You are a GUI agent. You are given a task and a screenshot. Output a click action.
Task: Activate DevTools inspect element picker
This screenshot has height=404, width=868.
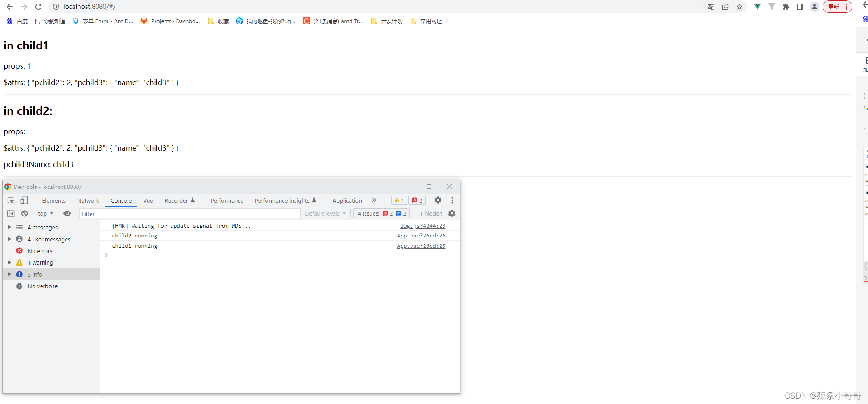(x=11, y=200)
